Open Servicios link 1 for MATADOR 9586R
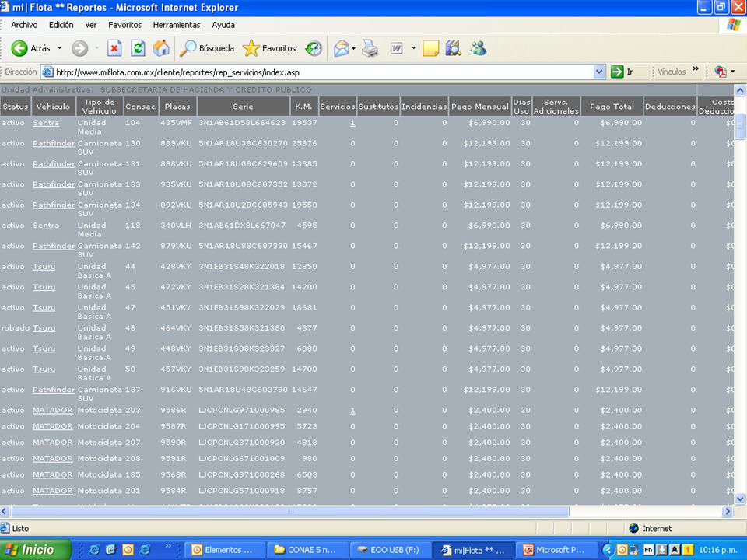The width and height of the screenshot is (747, 560). tap(352, 410)
